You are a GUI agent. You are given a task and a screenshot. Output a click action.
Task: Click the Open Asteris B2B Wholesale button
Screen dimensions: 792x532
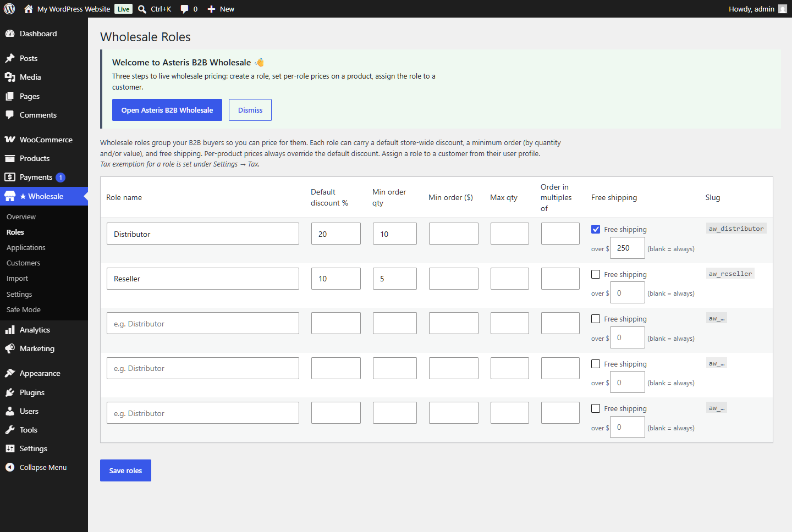167,110
